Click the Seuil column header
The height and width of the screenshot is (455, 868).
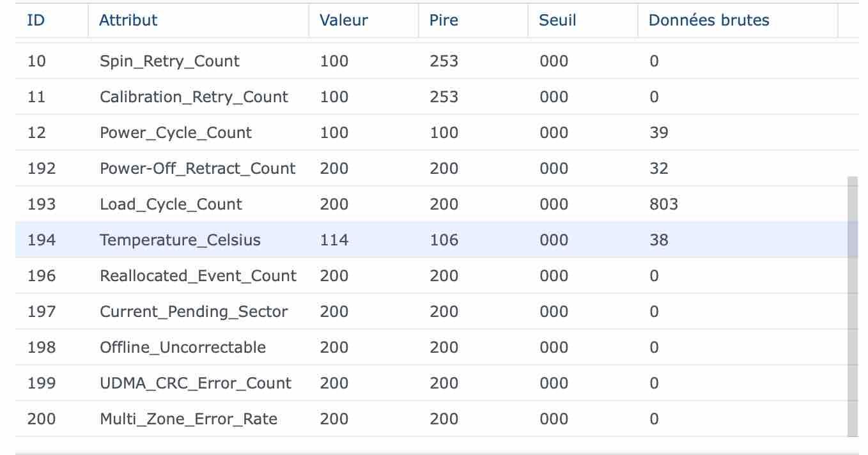(583, 20)
